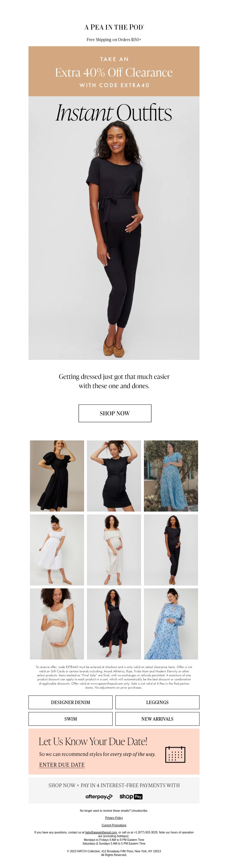228x868 pixels.
Task: Click the SHOP NOW button
Action: point(115,413)
